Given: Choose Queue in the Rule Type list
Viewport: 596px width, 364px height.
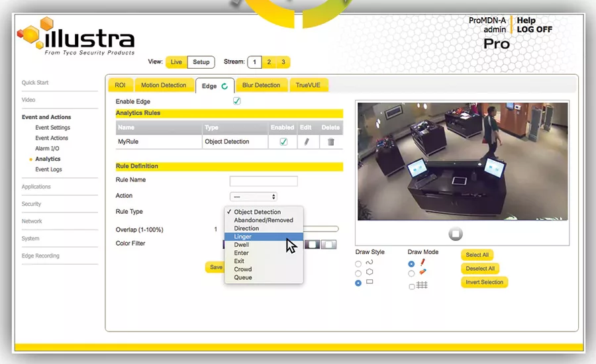Looking at the screenshot, I should click(264, 277).
